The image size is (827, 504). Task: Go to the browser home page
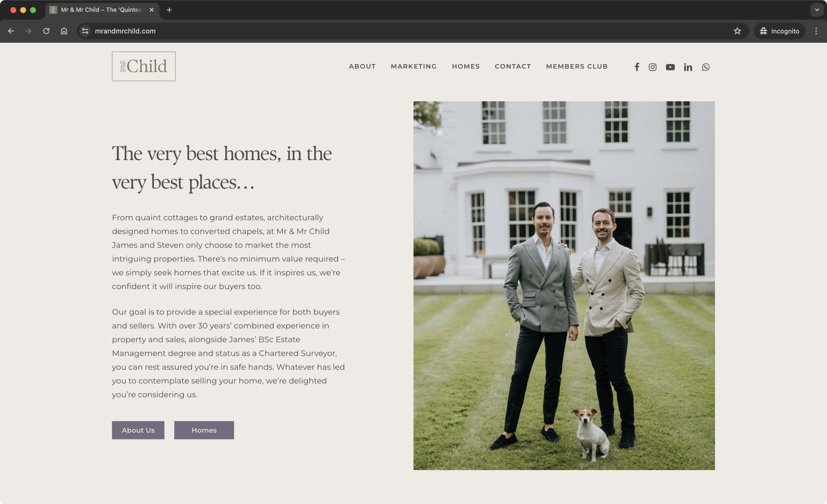[64, 31]
